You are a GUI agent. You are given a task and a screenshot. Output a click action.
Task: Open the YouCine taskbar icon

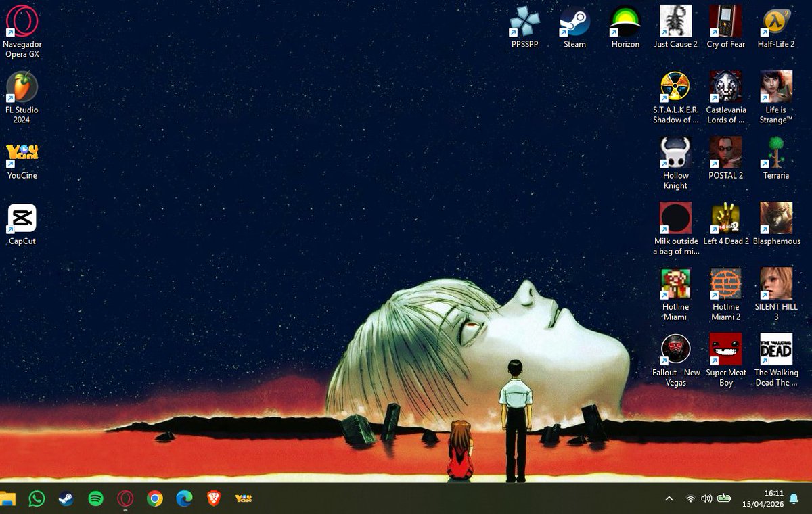point(244,498)
